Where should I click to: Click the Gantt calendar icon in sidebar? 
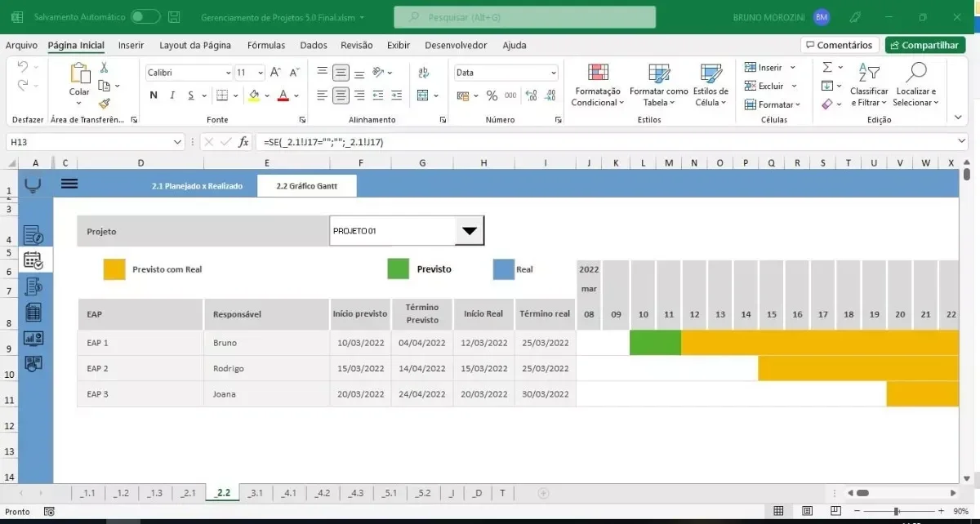pyautogui.click(x=33, y=260)
